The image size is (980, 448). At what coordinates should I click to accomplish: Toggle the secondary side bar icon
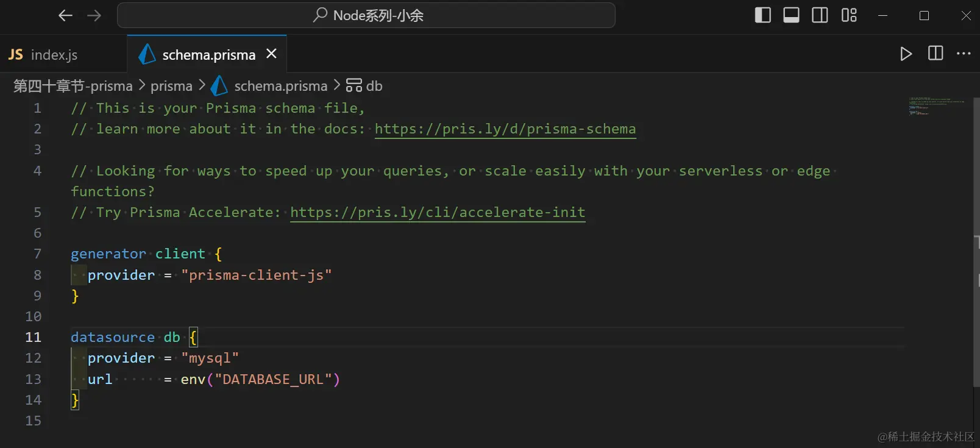point(820,15)
